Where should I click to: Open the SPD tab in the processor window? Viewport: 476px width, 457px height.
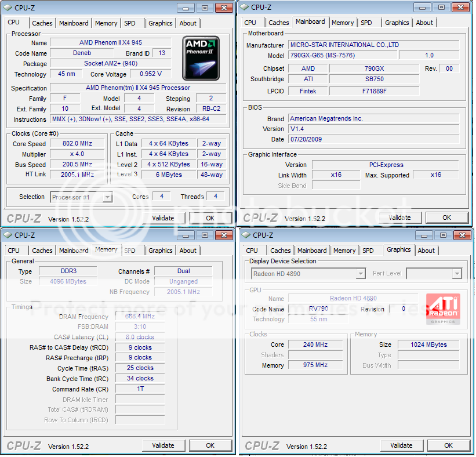click(130, 23)
